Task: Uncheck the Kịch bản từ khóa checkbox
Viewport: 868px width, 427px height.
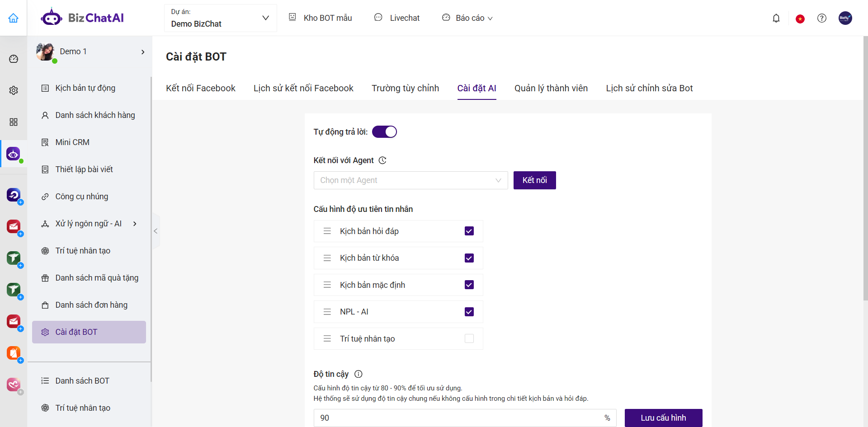Action: [x=469, y=258]
